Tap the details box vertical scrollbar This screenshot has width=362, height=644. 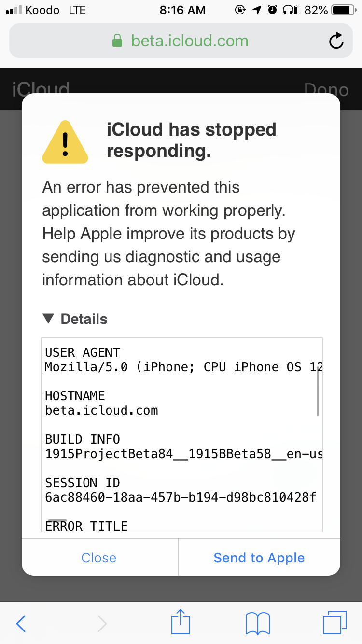tap(318, 393)
